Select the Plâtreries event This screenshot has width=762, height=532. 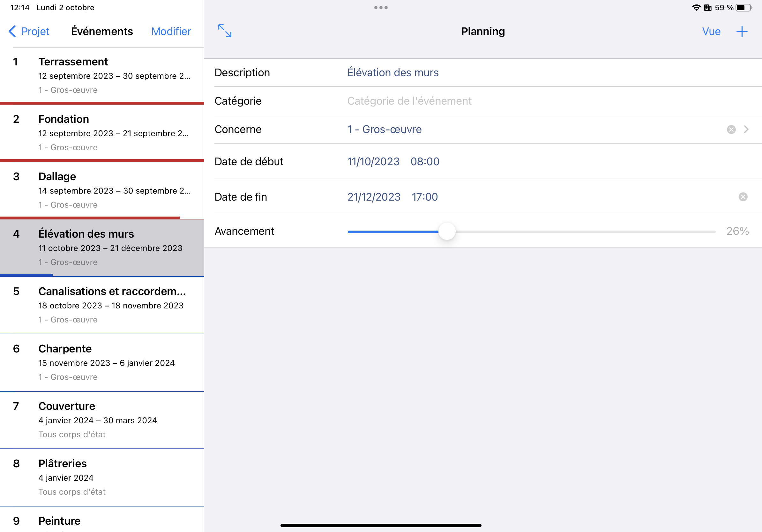pyautogui.click(x=102, y=477)
